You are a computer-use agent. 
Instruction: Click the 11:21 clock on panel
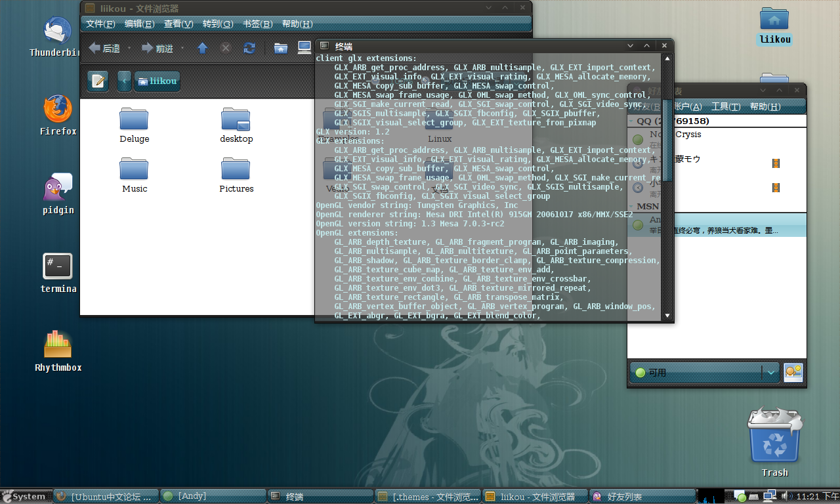(816, 497)
